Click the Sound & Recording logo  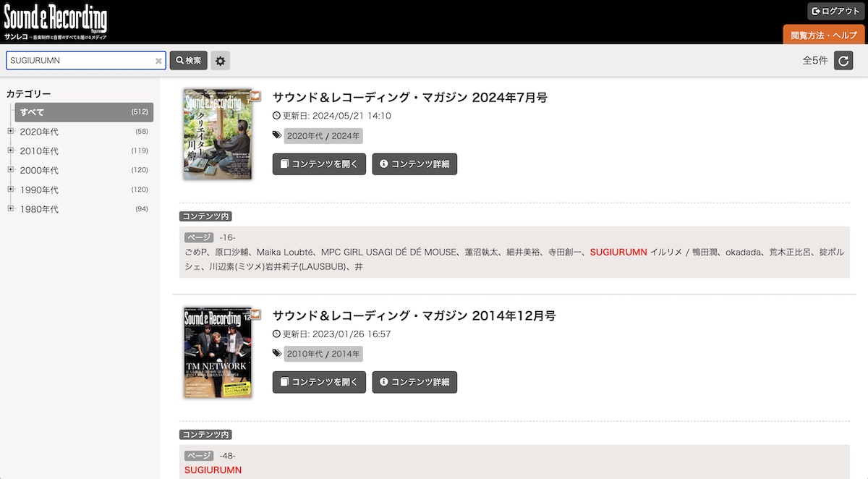pyautogui.click(x=55, y=22)
